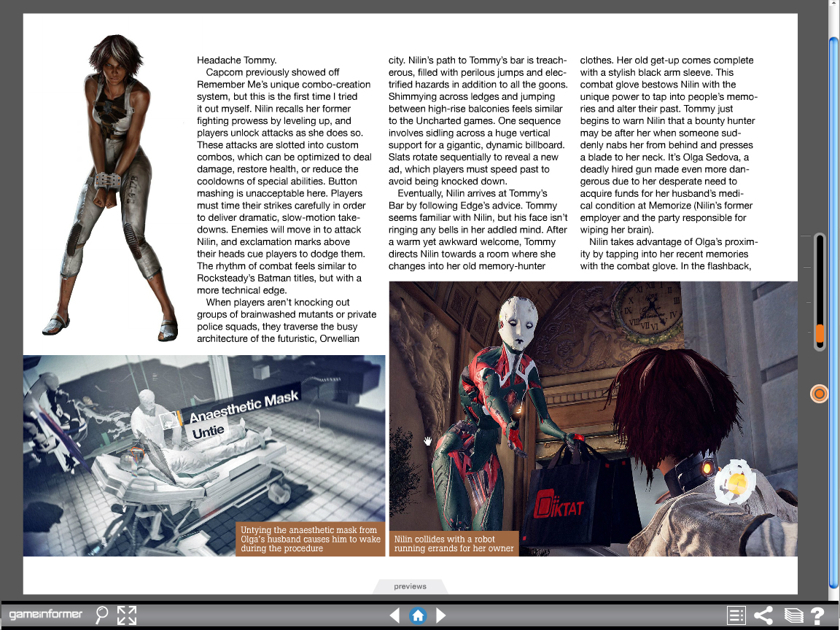840x630 pixels.
Task: Click the Anaesthetic Mask gurney screenshot
Action: (x=204, y=455)
